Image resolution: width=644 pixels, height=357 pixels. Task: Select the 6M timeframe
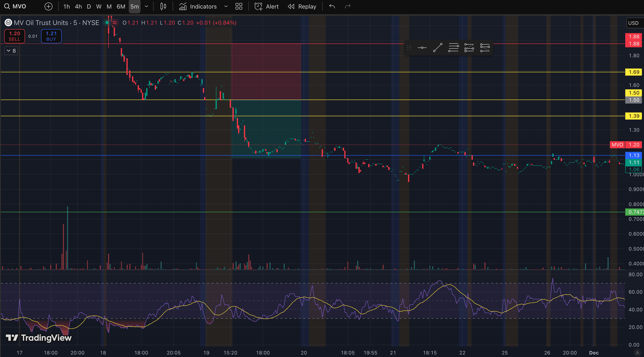tap(121, 6)
